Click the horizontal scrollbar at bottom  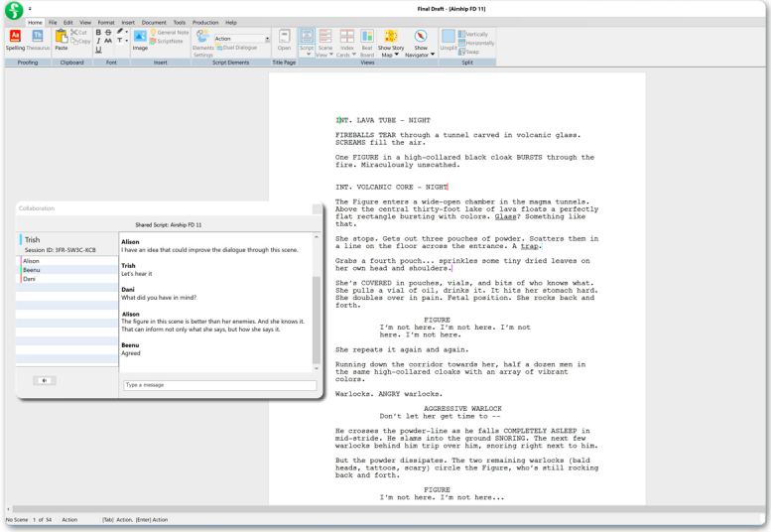tap(388, 509)
